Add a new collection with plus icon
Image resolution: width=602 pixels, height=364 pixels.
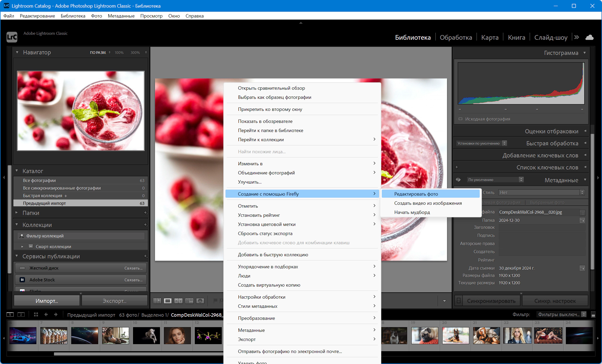click(145, 225)
